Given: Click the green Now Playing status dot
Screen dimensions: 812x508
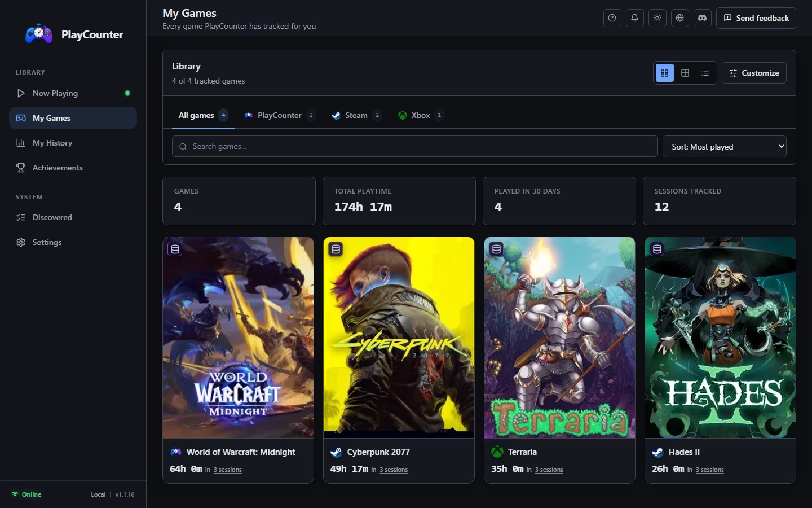Looking at the screenshot, I should [127, 93].
